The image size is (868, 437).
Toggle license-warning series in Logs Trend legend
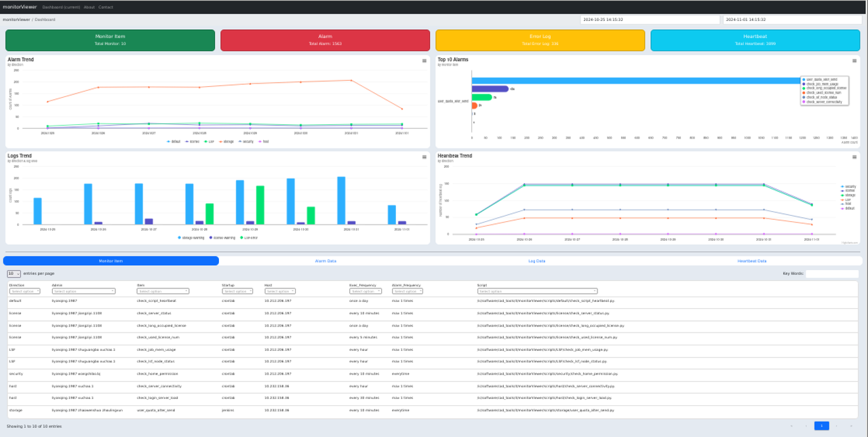click(x=224, y=237)
